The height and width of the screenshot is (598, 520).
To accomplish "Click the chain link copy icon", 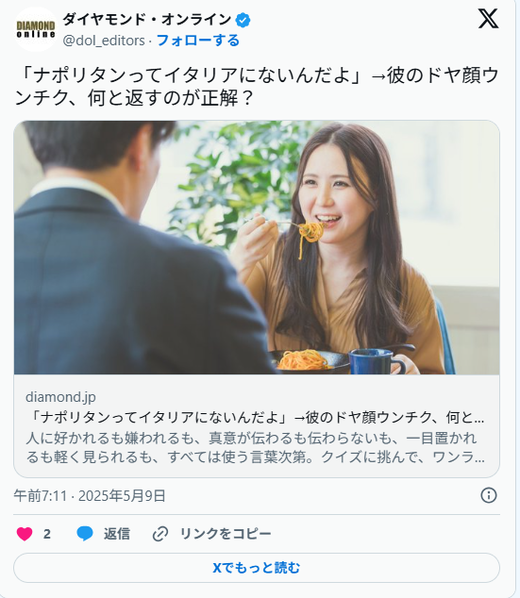I will tap(160, 534).
